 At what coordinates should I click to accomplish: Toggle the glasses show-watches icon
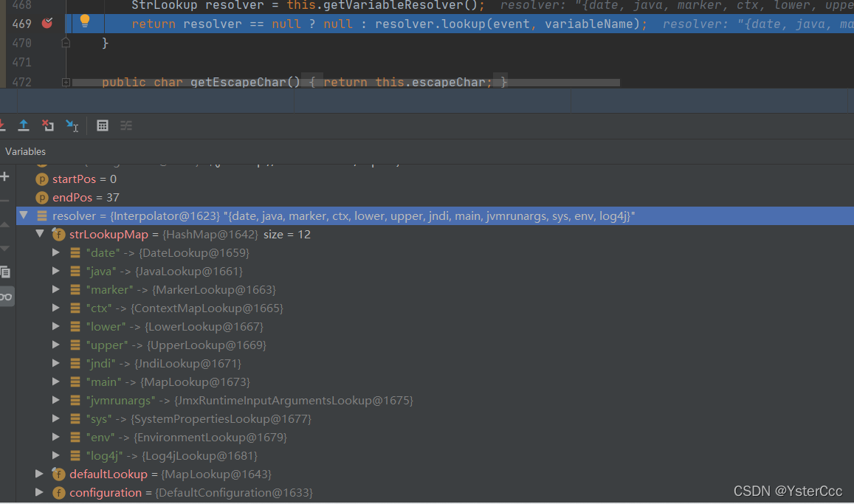click(6, 297)
